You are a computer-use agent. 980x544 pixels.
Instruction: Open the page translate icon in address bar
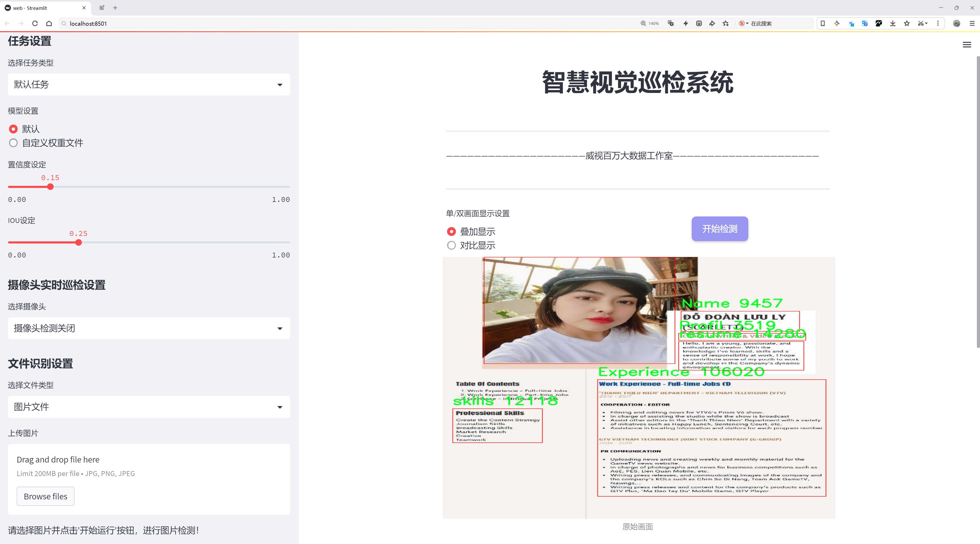pyautogui.click(x=671, y=24)
